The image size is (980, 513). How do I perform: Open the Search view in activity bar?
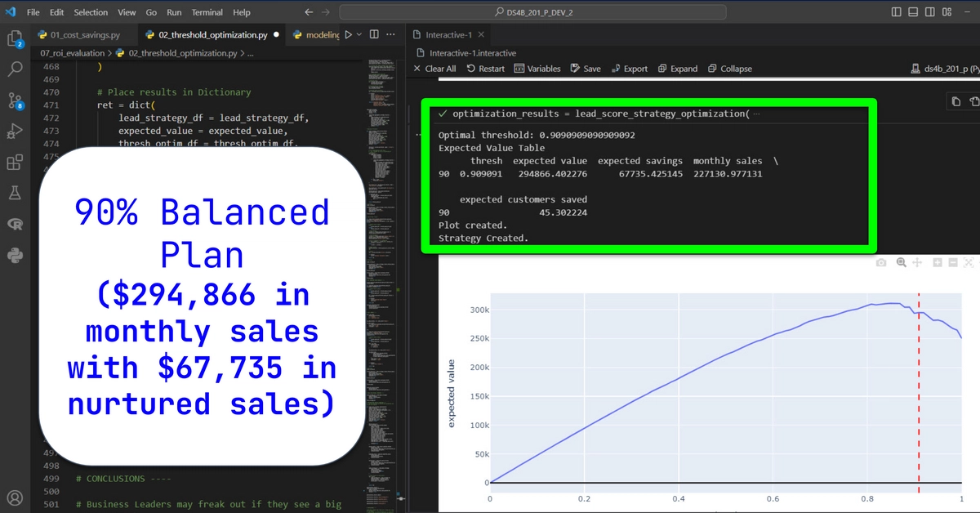point(15,69)
